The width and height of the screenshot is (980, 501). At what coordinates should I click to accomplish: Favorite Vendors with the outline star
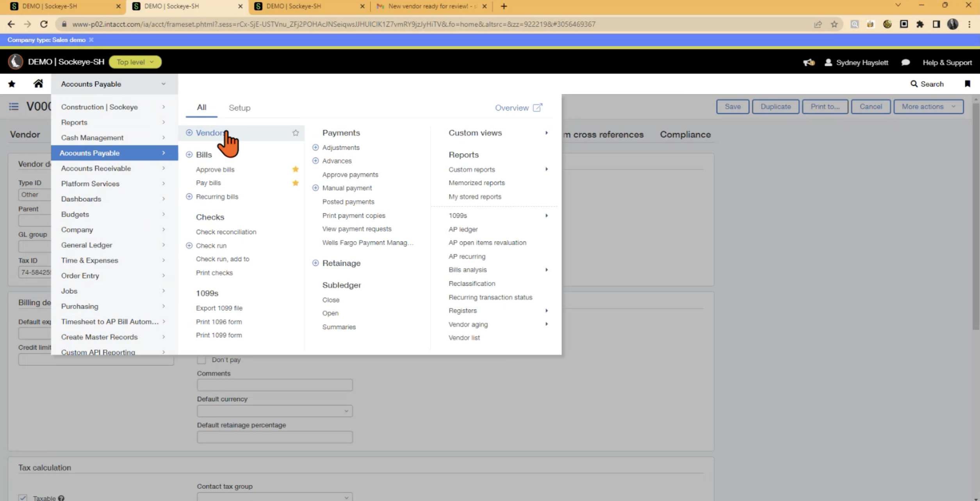[x=296, y=133]
